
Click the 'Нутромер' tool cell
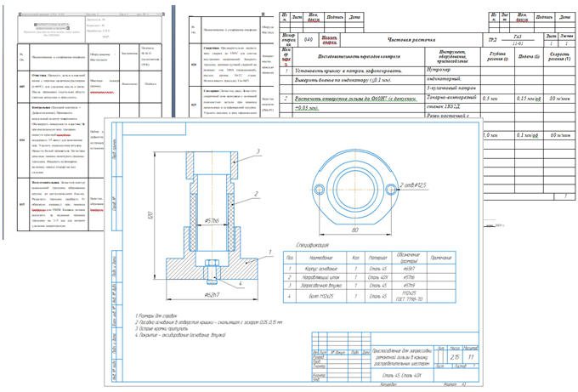coord(439,70)
